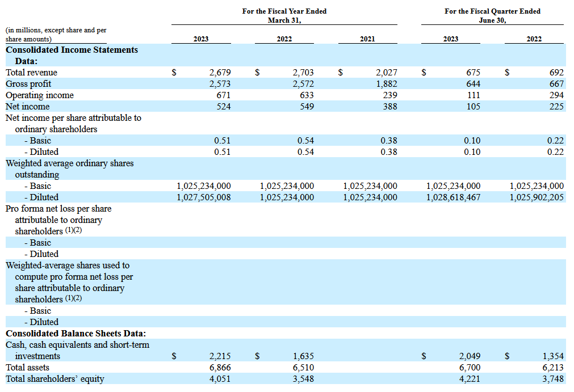Image resolution: width=574 pixels, height=392 pixels.
Task: Select cash and investments value 2,215
Action: (220, 356)
